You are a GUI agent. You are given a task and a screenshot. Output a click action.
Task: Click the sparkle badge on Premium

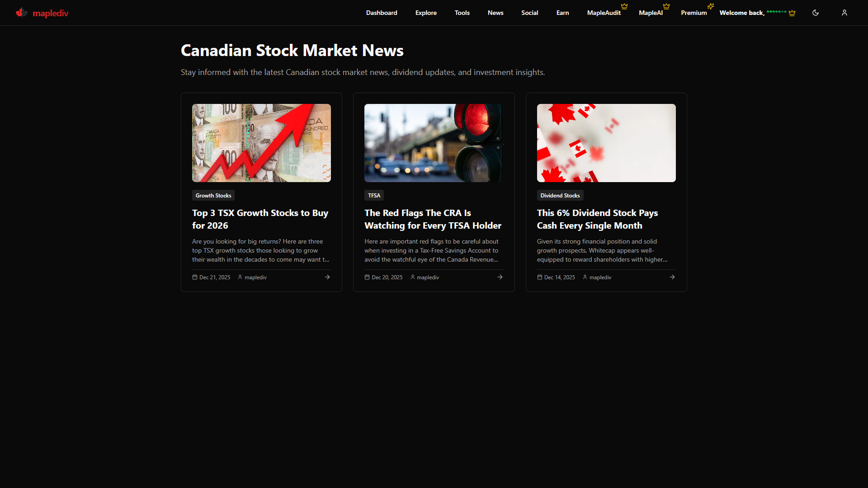(x=711, y=6)
